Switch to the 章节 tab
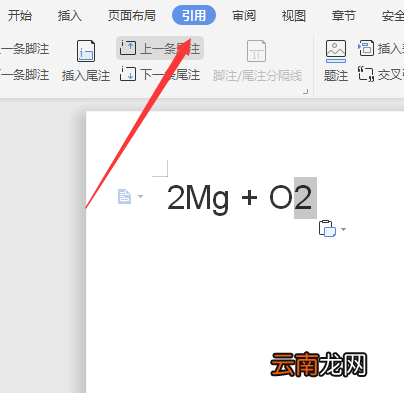Image resolution: width=404 pixels, height=393 pixels. (344, 15)
